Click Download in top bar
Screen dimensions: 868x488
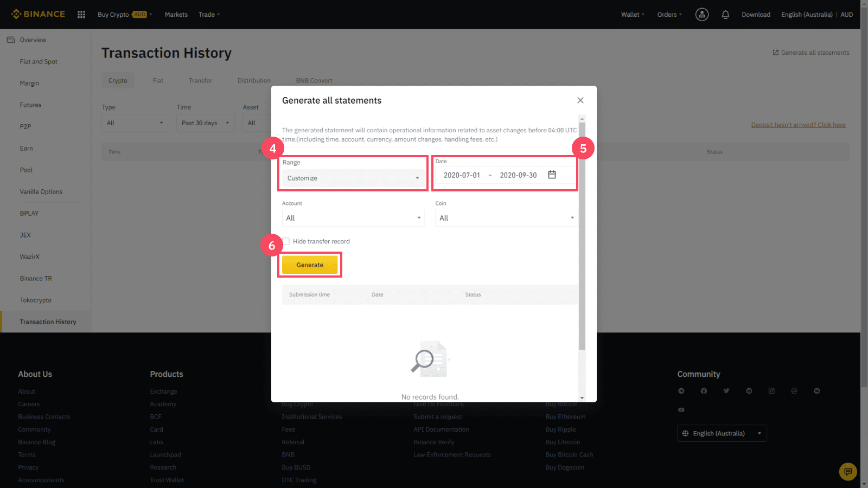(x=756, y=15)
